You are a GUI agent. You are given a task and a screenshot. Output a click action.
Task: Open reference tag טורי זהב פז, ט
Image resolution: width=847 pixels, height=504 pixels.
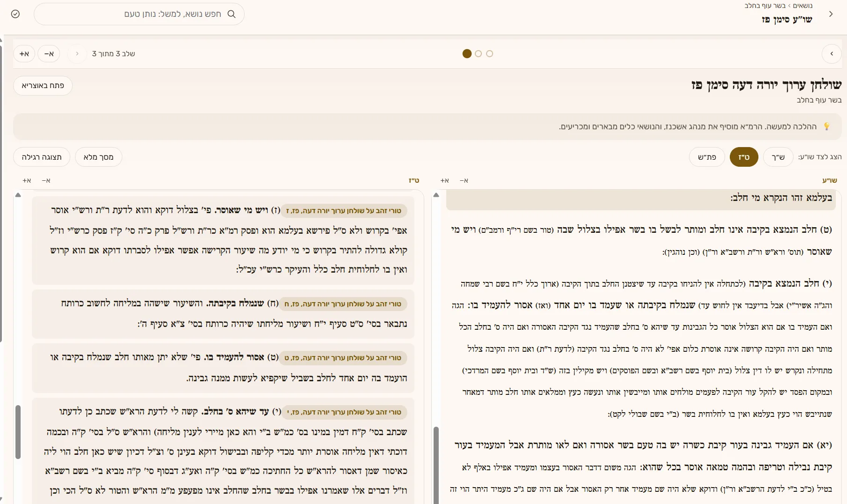[343, 358]
